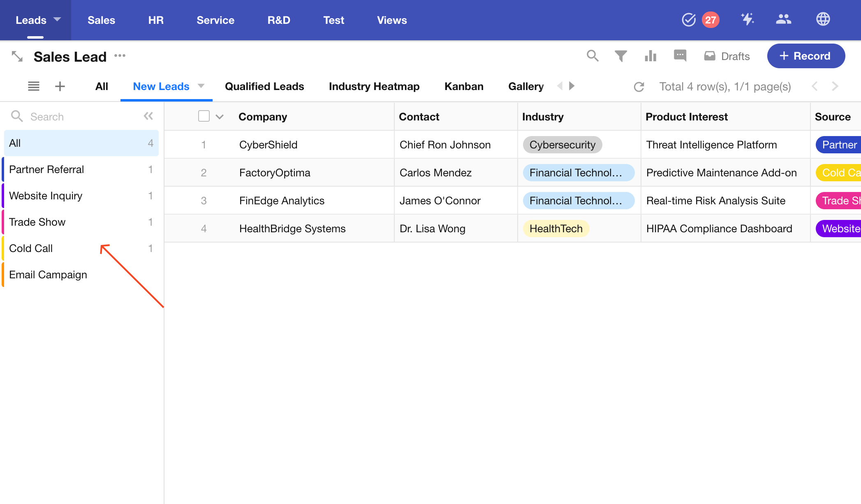Click the globe language icon
This screenshot has height=504, width=861.
pyautogui.click(x=823, y=19)
